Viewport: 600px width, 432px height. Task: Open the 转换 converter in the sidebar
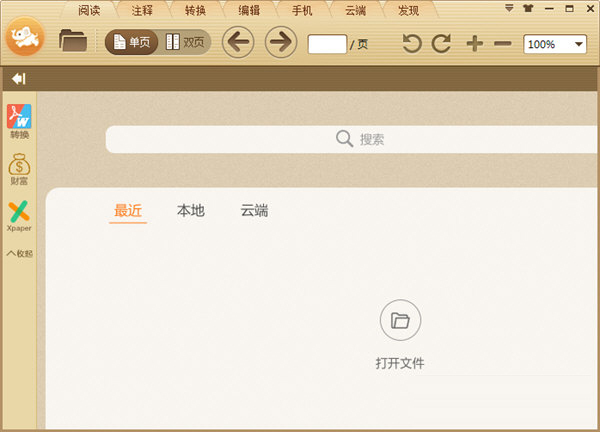coord(20,120)
